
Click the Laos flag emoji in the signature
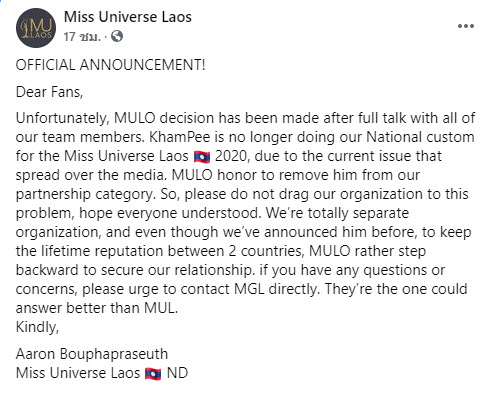point(153,374)
